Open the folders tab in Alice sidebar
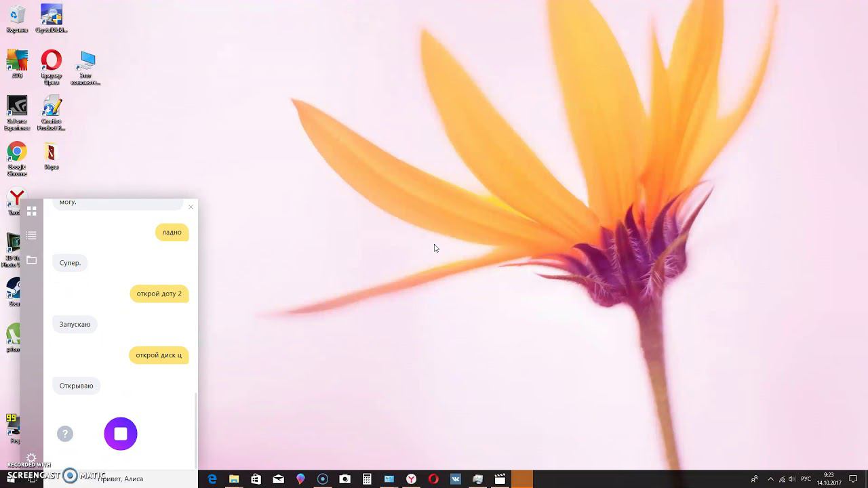 pos(31,260)
